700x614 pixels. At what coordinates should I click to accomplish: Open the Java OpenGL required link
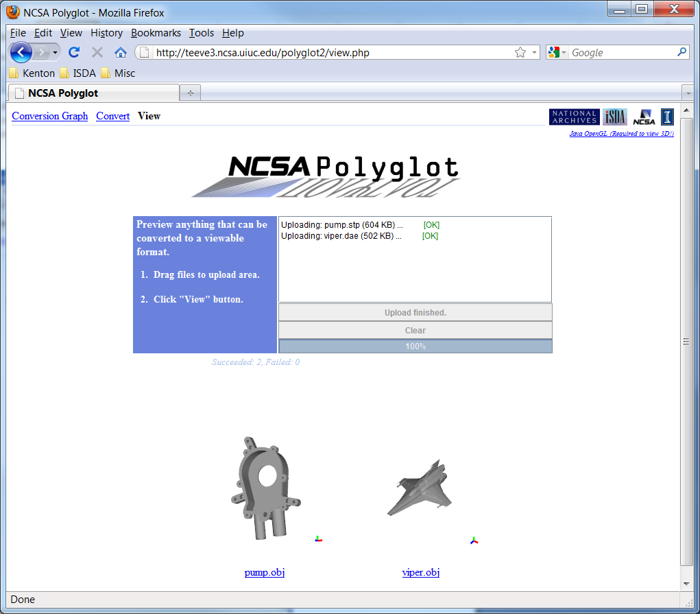621,134
